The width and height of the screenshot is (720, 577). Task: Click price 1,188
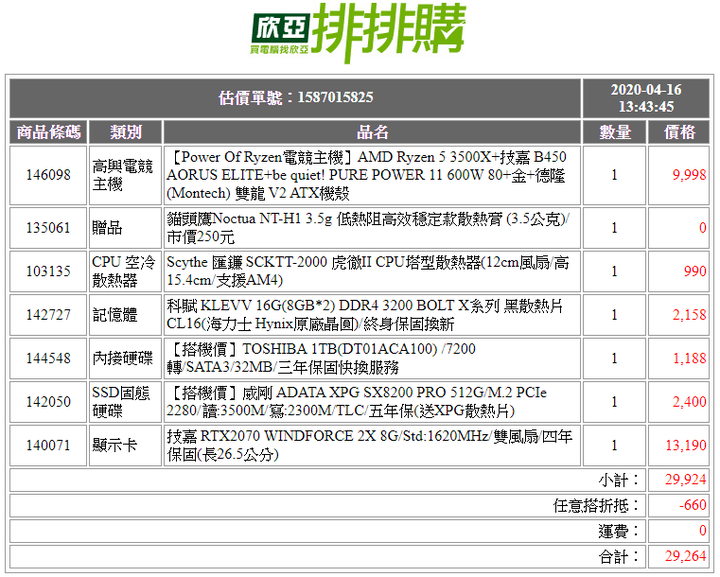tap(689, 358)
